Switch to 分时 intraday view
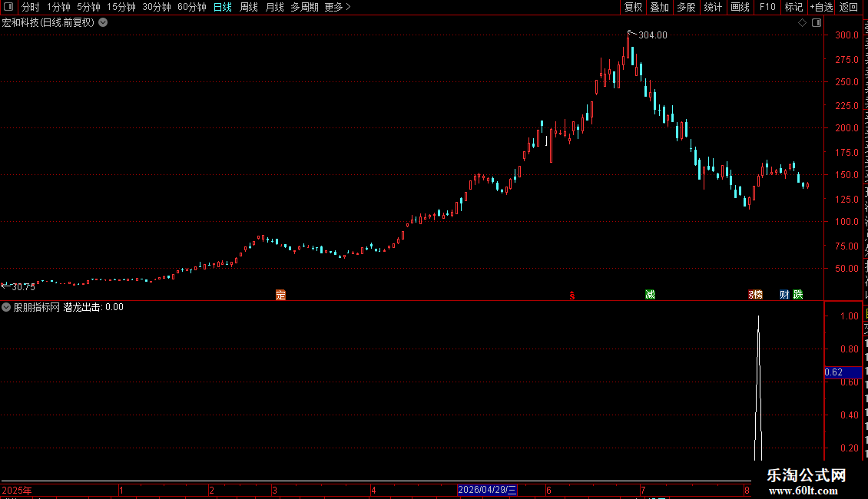Screen dimensions: 868x499 point(31,7)
